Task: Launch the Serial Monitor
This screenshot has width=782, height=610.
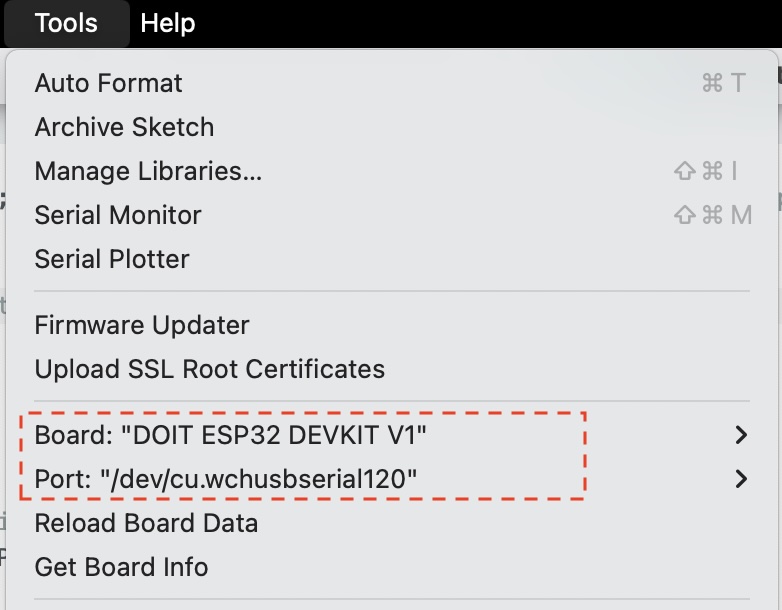Action: coord(118,215)
